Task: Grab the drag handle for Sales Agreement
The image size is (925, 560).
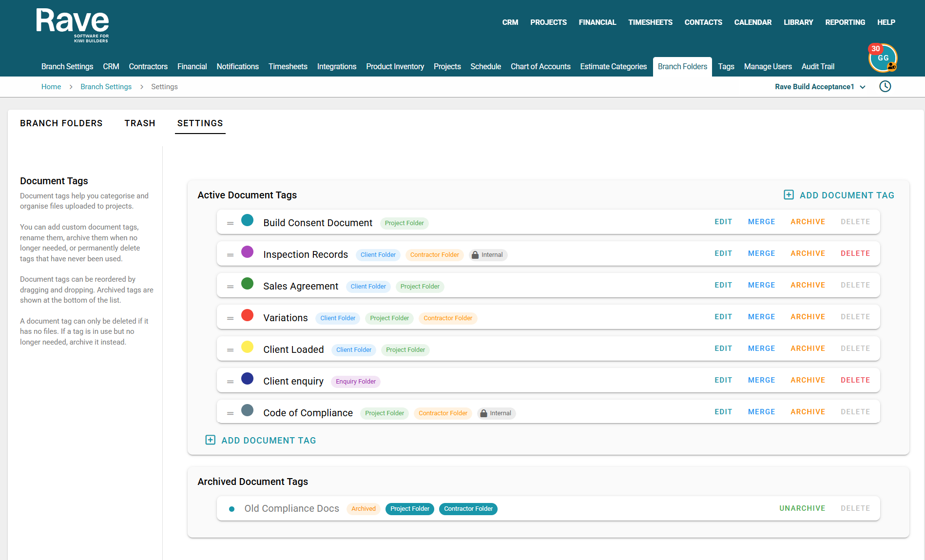Action: click(231, 287)
